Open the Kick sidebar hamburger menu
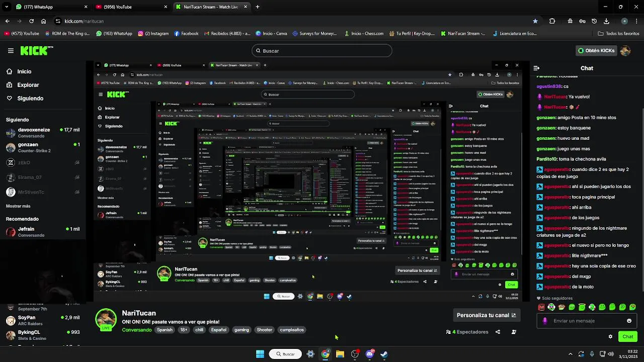Image resolution: width=644 pixels, height=362 pixels. pyautogui.click(x=11, y=51)
